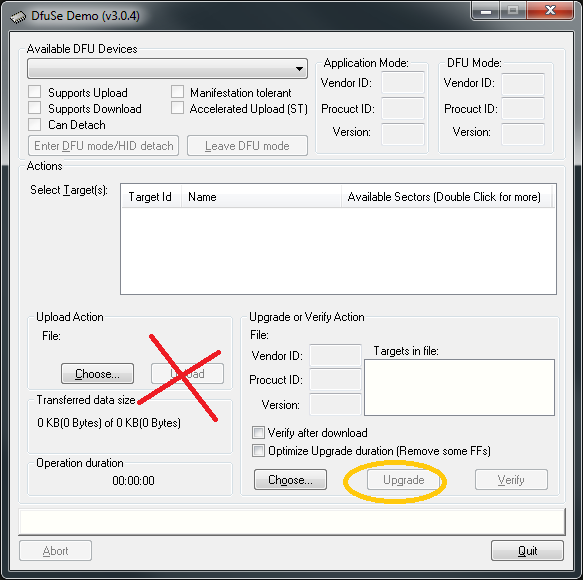Viewport: 583px width, 580px height.
Task: Toggle the Supports Download checkbox
Action: pos(35,108)
